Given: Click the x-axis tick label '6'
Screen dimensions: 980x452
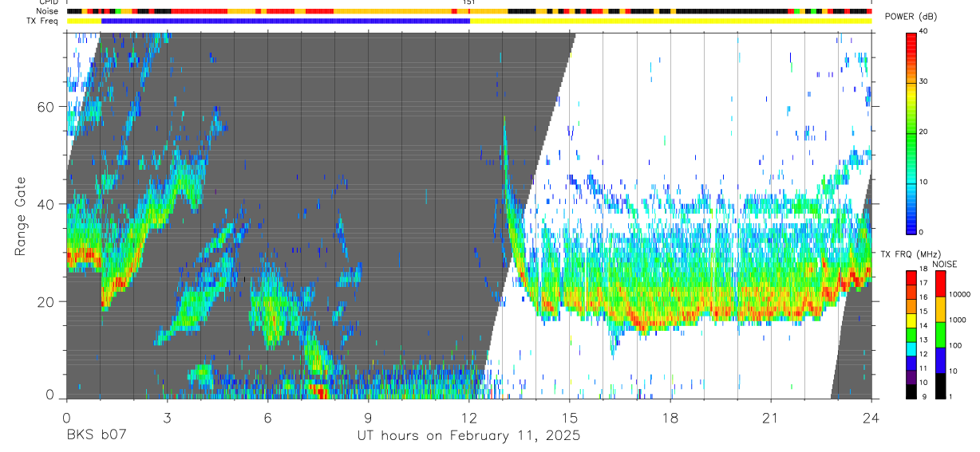Looking at the screenshot, I should tap(267, 418).
